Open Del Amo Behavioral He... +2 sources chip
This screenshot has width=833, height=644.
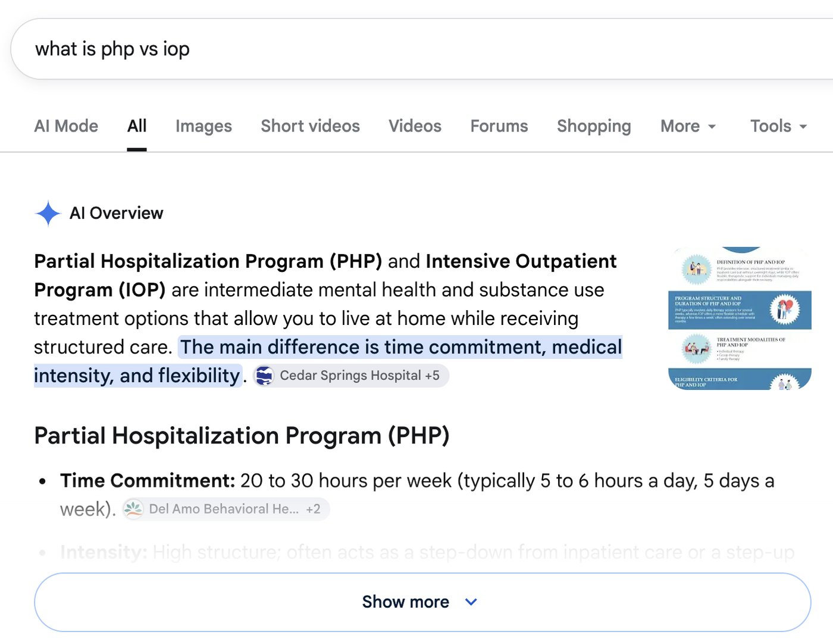tap(226, 509)
